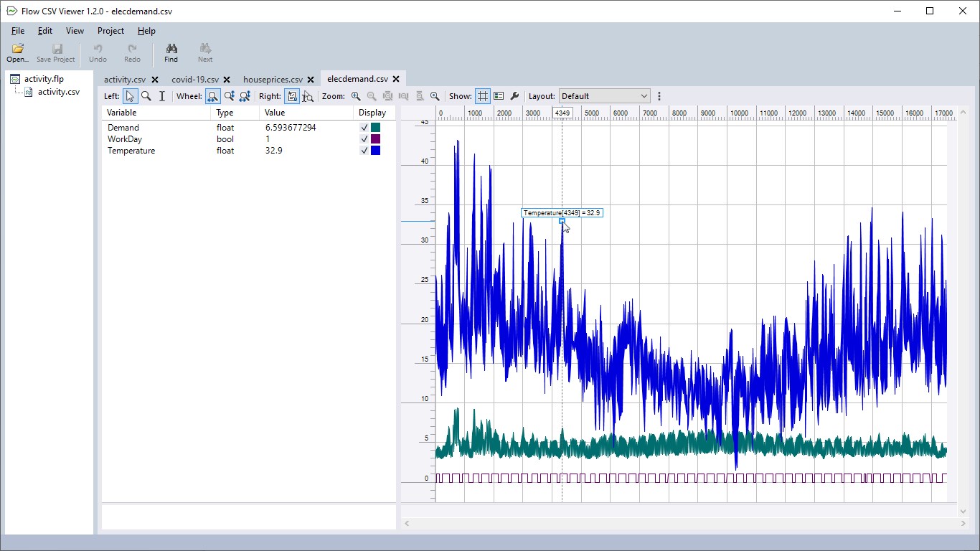The height and width of the screenshot is (551, 980).
Task: Open the Find binoculars tool
Action: [x=171, y=53]
